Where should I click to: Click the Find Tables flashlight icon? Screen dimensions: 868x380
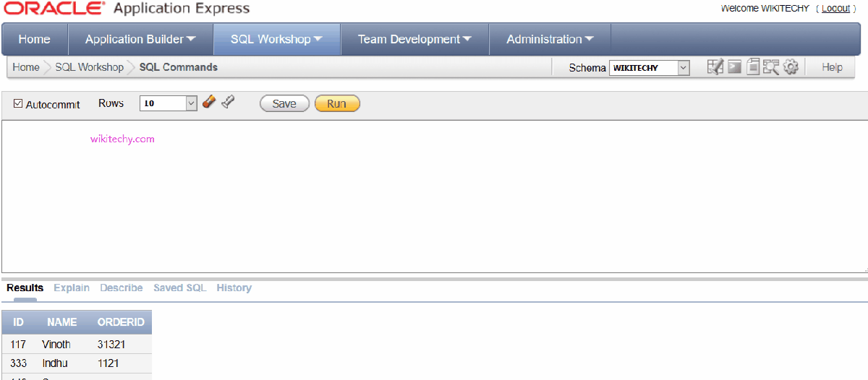228,103
